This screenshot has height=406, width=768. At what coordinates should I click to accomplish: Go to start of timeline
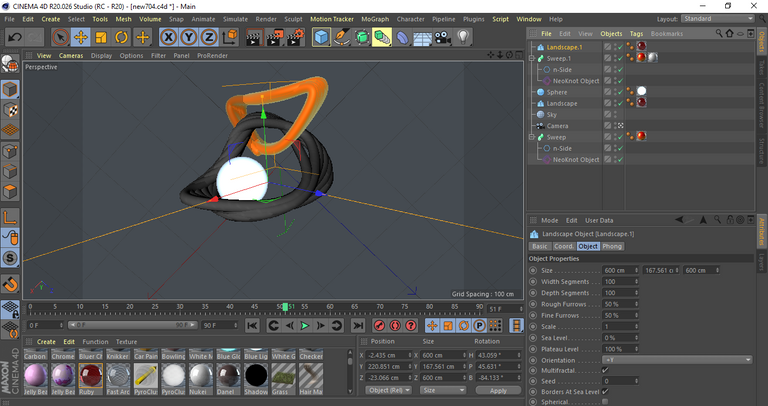tap(252, 325)
